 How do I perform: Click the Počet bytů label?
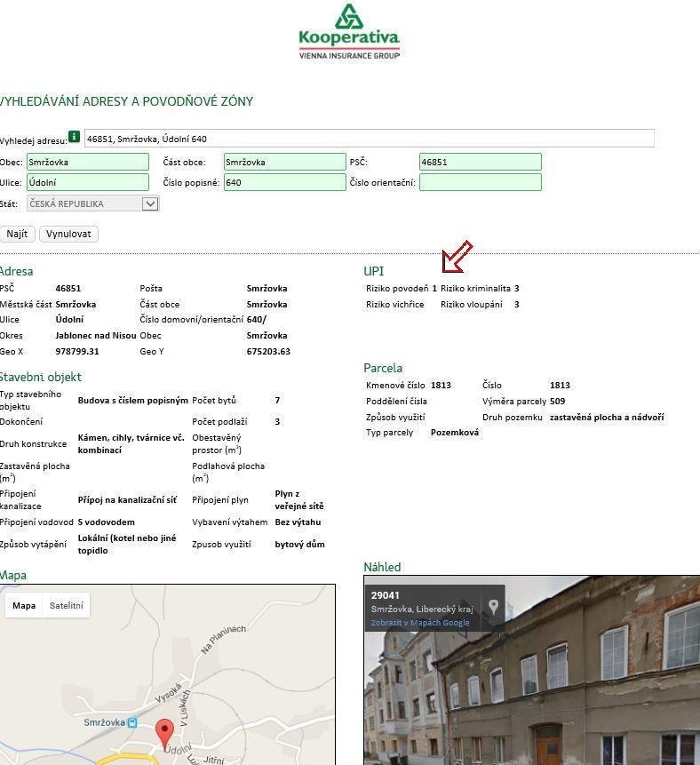214,401
